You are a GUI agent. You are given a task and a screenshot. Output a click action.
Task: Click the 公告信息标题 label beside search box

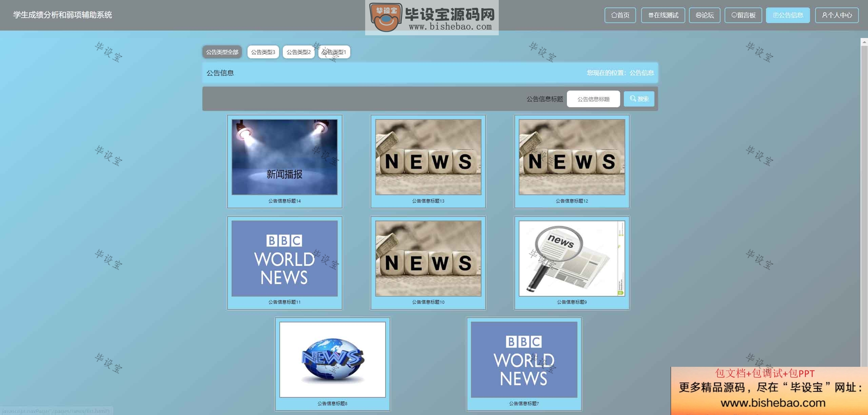click(x=545, y=99)
